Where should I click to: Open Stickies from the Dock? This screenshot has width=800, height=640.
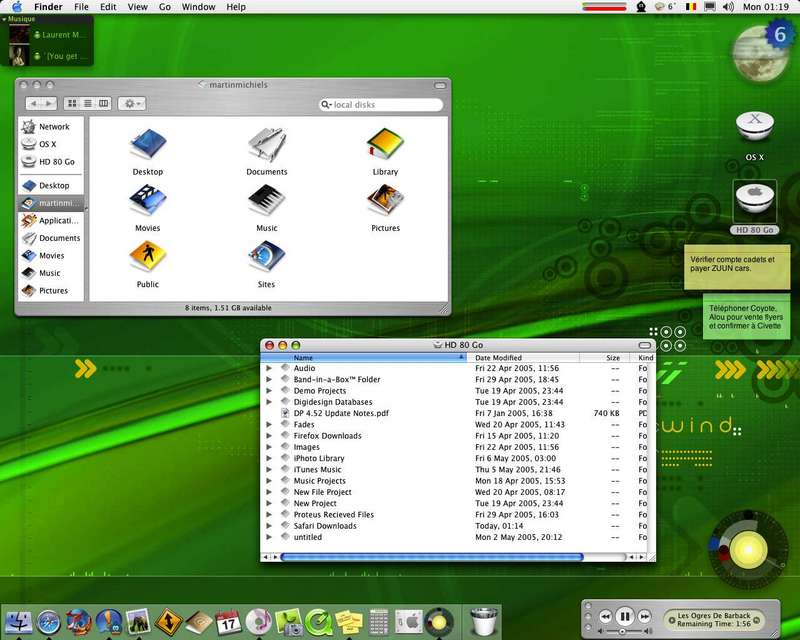pos(348,622)
